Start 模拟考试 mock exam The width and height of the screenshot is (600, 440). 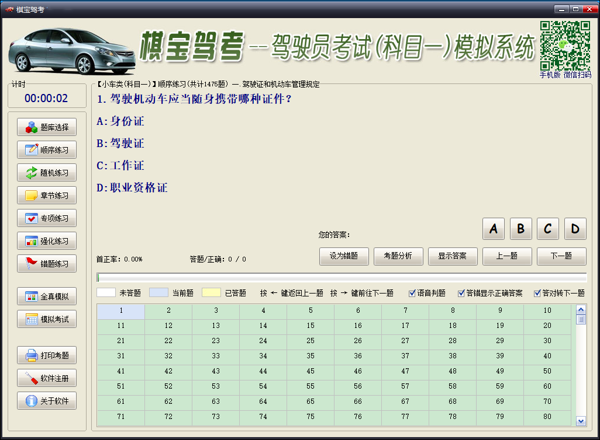coord(46,320)
